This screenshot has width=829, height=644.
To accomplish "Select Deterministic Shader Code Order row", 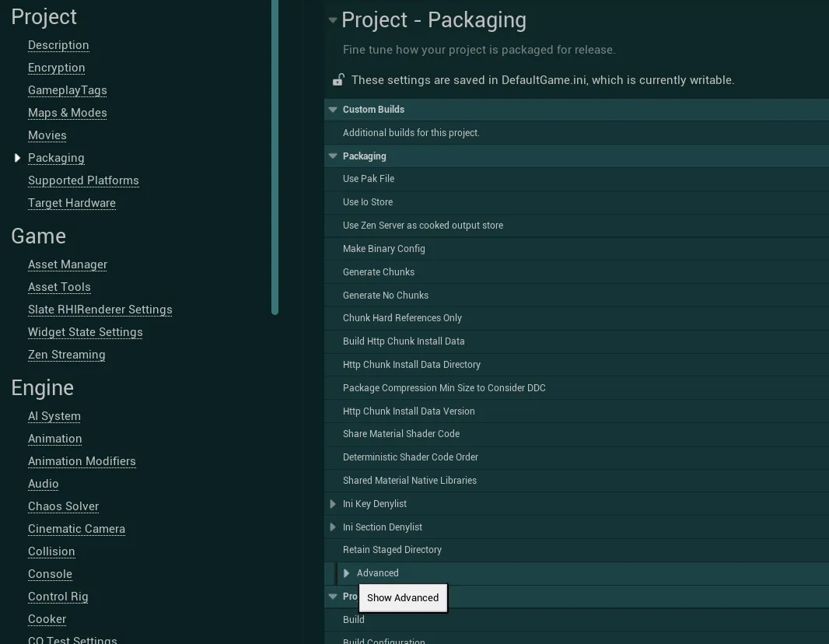I will 576,457.
